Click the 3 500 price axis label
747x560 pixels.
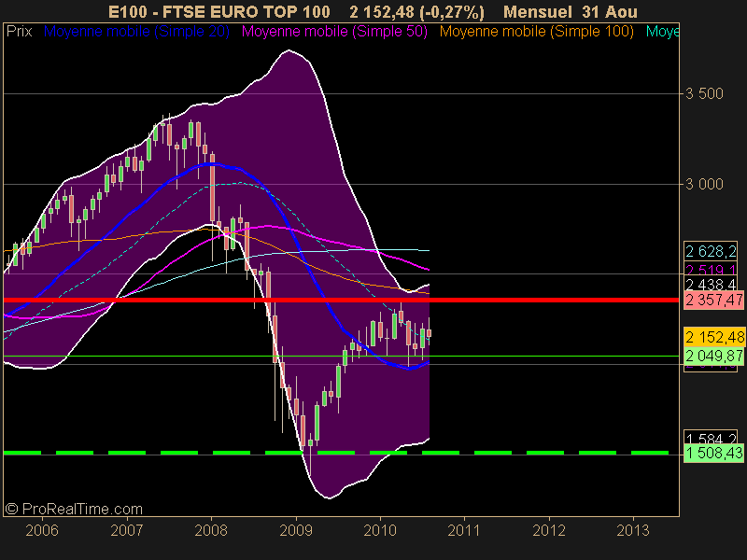(x=704, y=93)
